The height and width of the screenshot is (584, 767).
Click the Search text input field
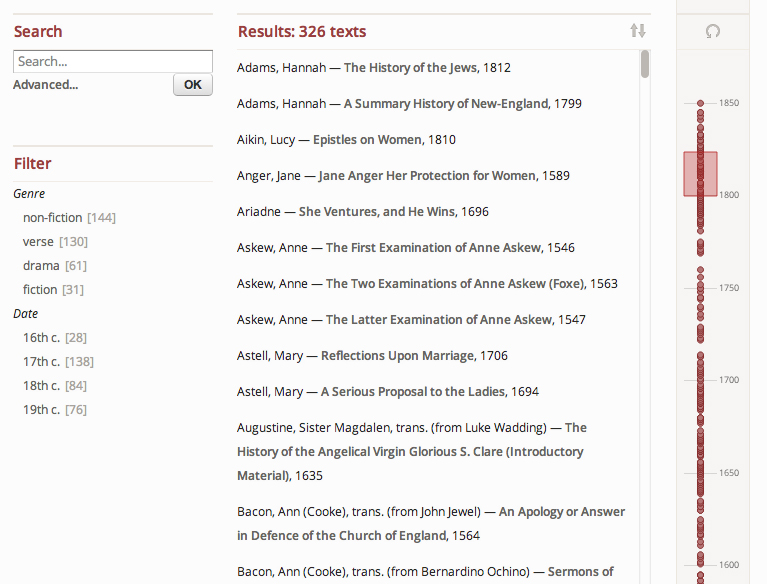tap(113, 61)
